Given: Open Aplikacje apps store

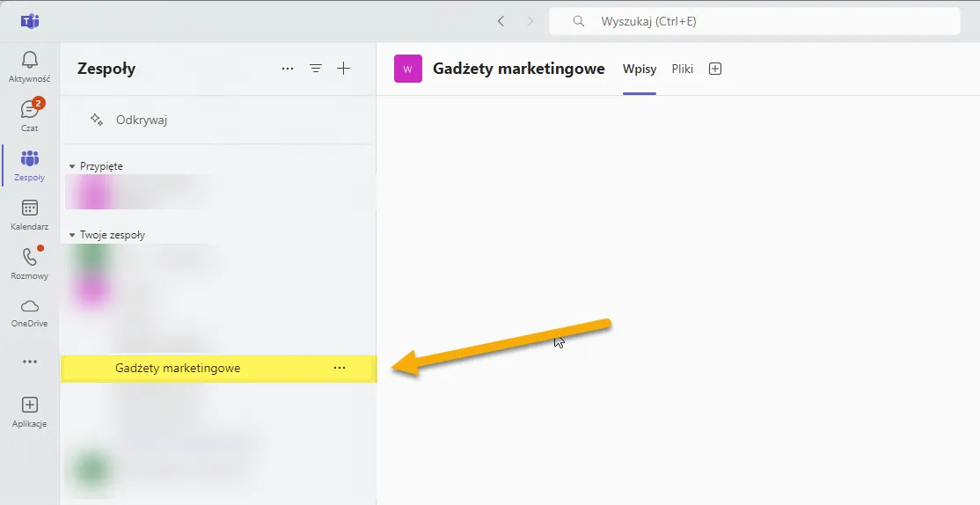Looking at the screenshot, I should click(29, 411).
